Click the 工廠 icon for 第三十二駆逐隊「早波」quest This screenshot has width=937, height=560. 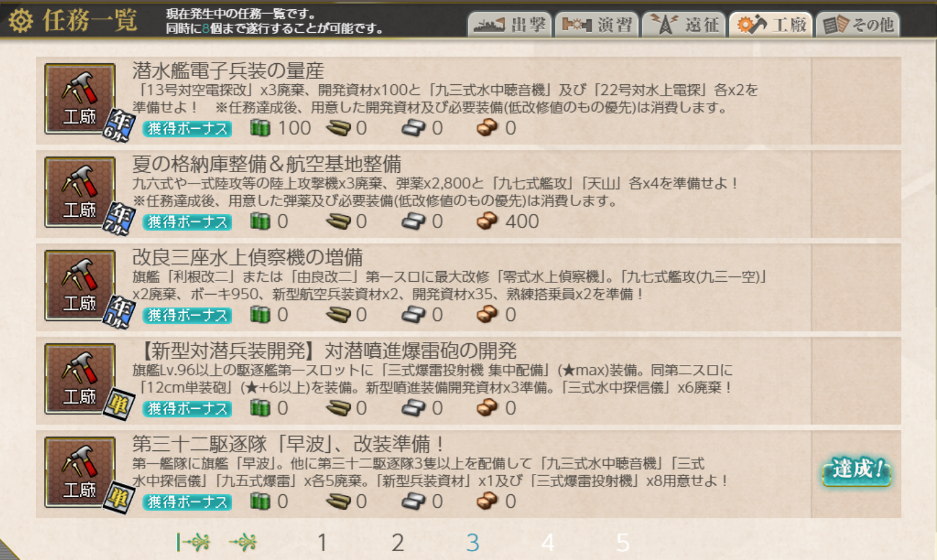(80, 472)
